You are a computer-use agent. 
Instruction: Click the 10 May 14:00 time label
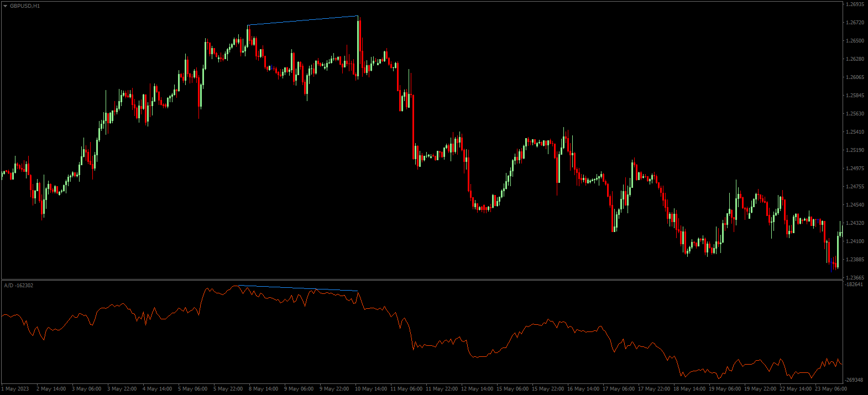(370, 389)
